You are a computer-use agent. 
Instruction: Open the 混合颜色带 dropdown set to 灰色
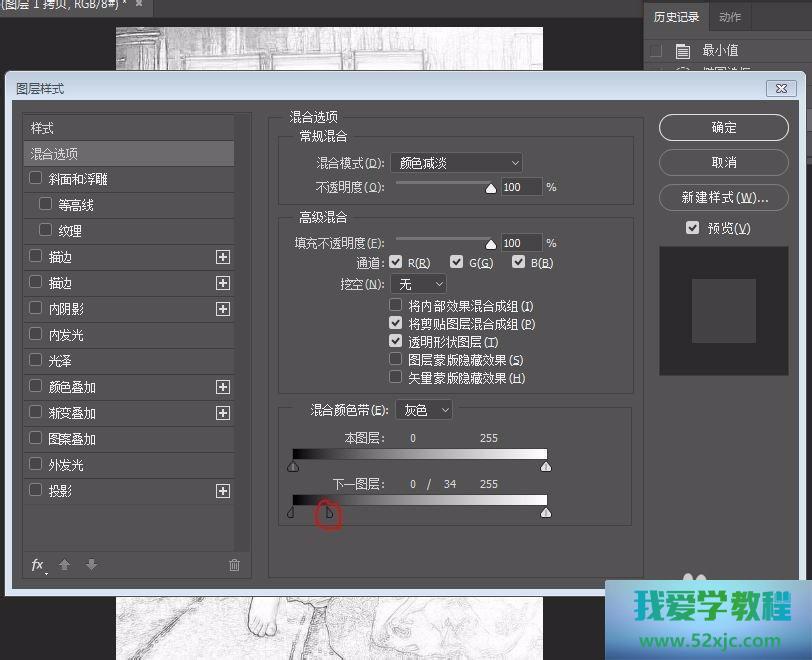click(x=424, y=410)
